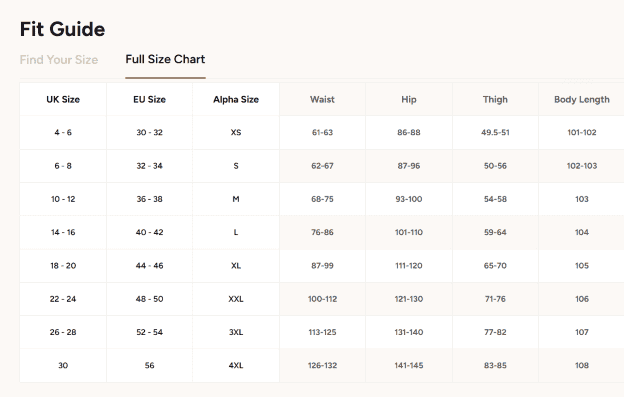The image size is (624, 397).
Task: Select waist value 113-125
Action: pyautogui.click(x=322, y=332)
